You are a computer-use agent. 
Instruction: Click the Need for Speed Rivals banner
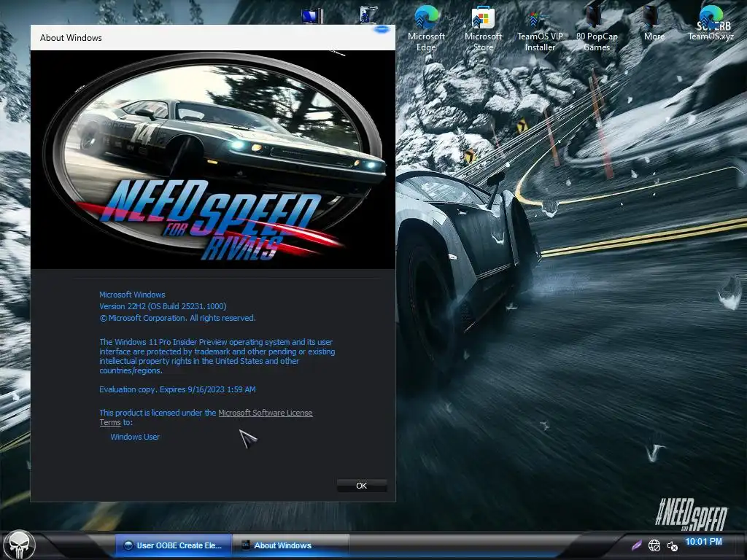click(x=213, y=160)
